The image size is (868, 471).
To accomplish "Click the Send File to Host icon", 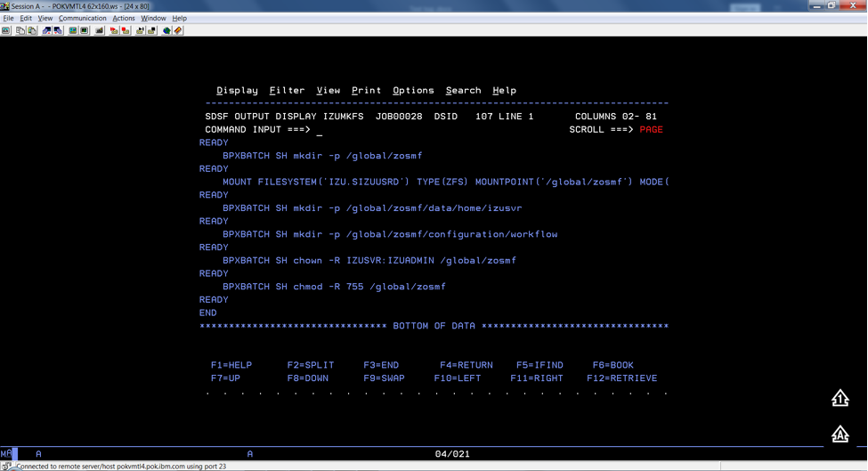I will point(46,30).
